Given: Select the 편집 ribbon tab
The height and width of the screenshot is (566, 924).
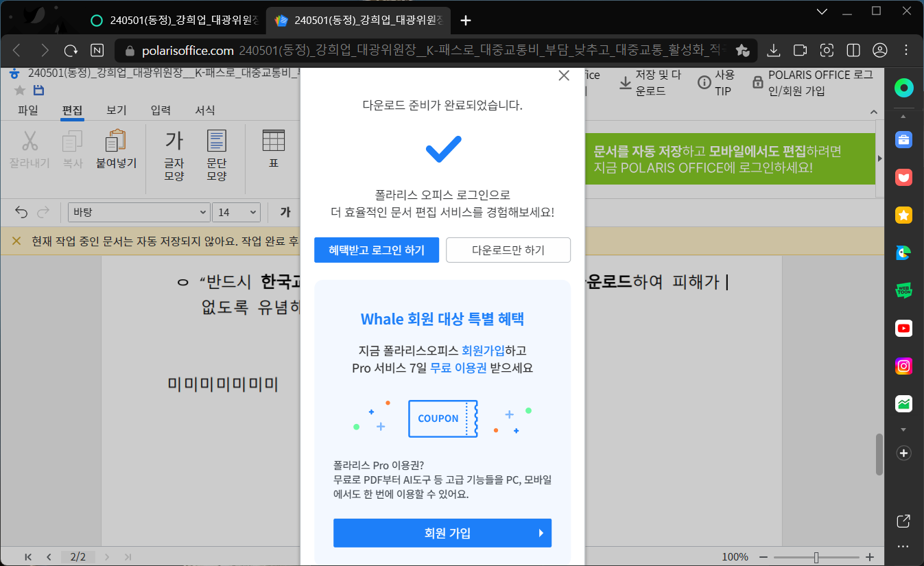Looking at the screenshot, I should pyautogui.click(x=72, y=110).
